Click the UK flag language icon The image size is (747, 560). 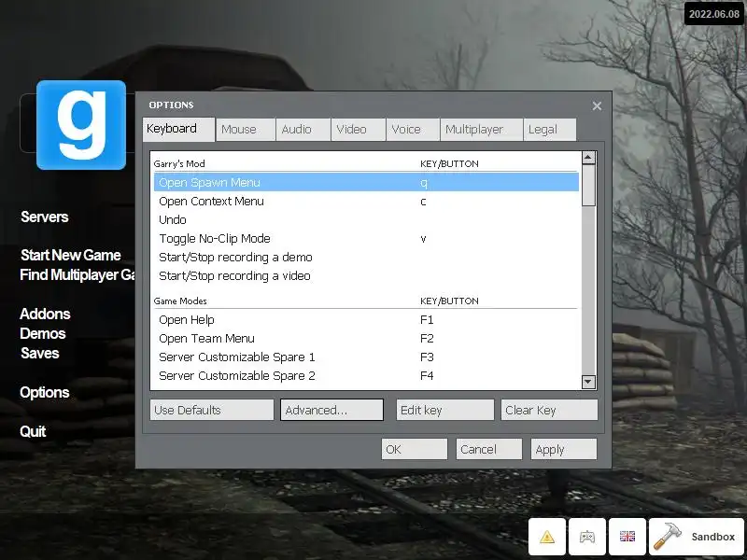pyautogui.click(x=627, y=537)
